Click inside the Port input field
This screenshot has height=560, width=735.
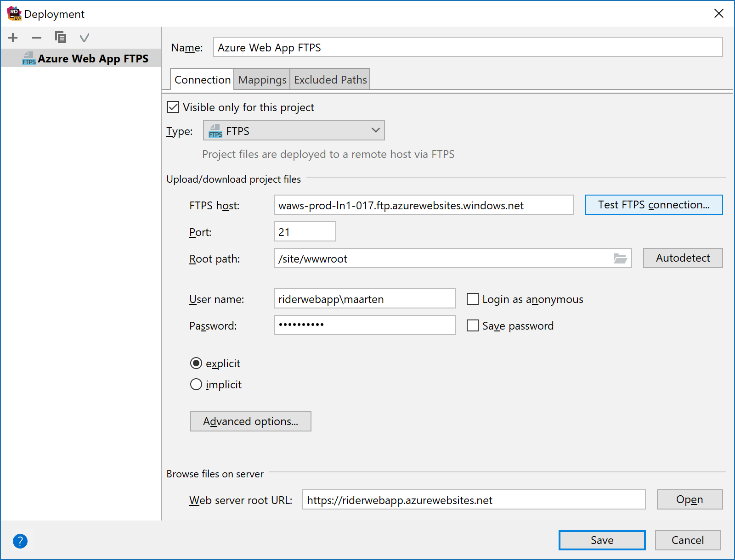tap(305, 231)
